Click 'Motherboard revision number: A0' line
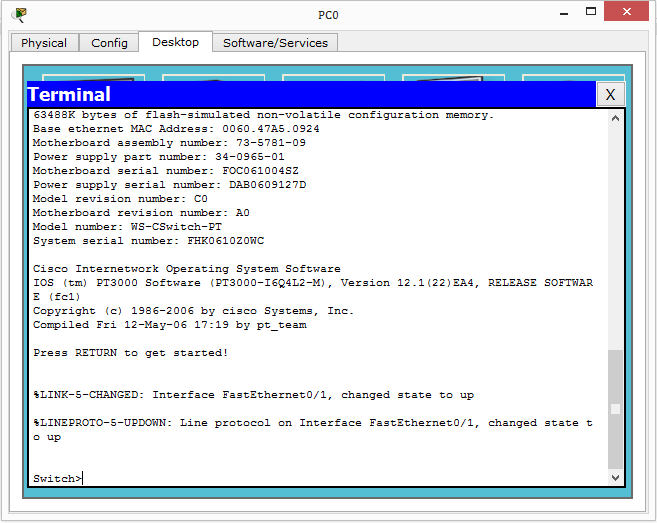 [141, 213]
